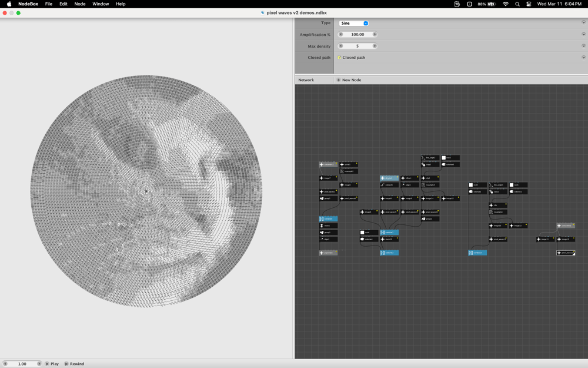The width and height of the screenshot is (588, 368).
Task: Click the image11 node
Action: (x=545, y=239)
